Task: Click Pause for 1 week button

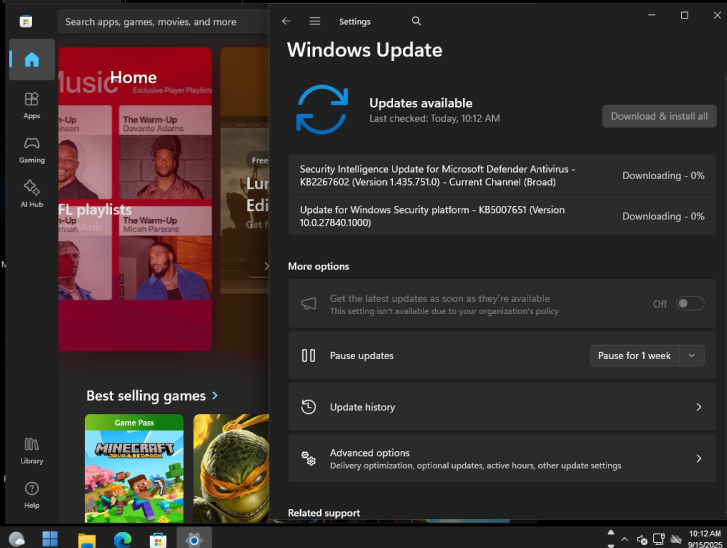Action: click(x=634, y=356)
